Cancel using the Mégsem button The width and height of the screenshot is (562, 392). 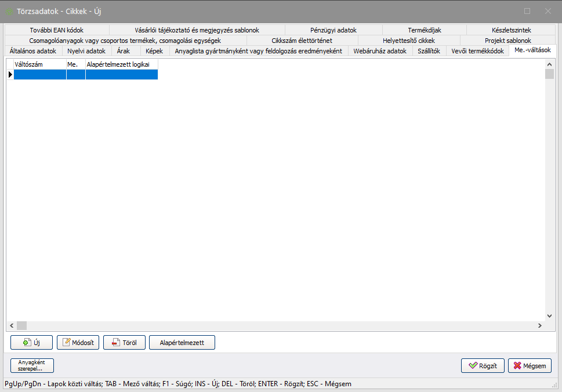click(x=530, y=366)
